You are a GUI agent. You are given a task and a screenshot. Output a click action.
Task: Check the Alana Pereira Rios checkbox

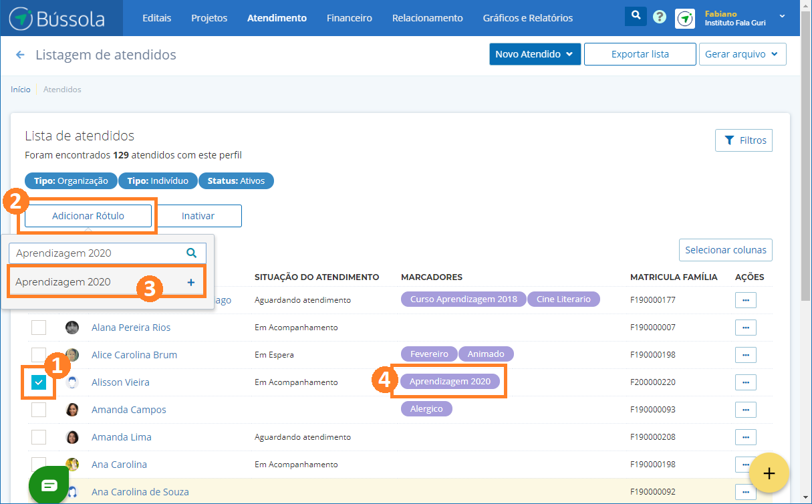pyautogui.click(x=39, y=328)
